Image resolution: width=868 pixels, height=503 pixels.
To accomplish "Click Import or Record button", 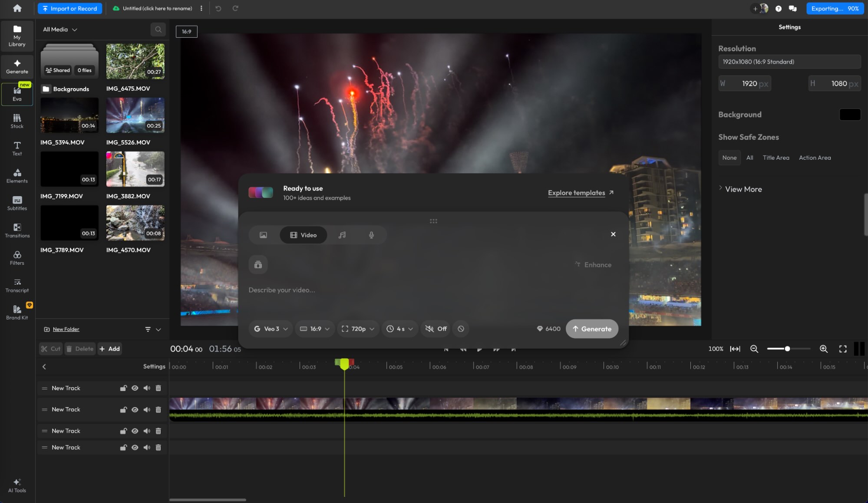I will 69,8.
